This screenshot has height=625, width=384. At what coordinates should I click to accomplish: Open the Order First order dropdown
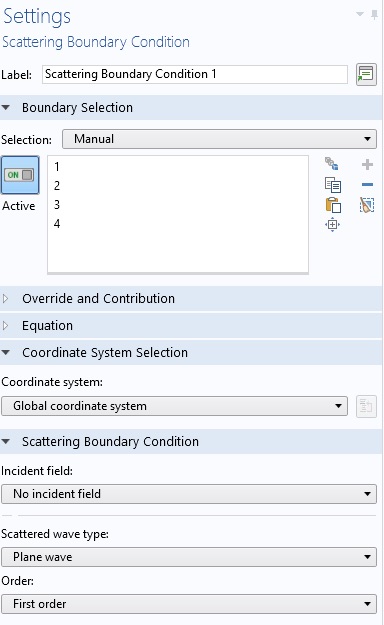189,604
